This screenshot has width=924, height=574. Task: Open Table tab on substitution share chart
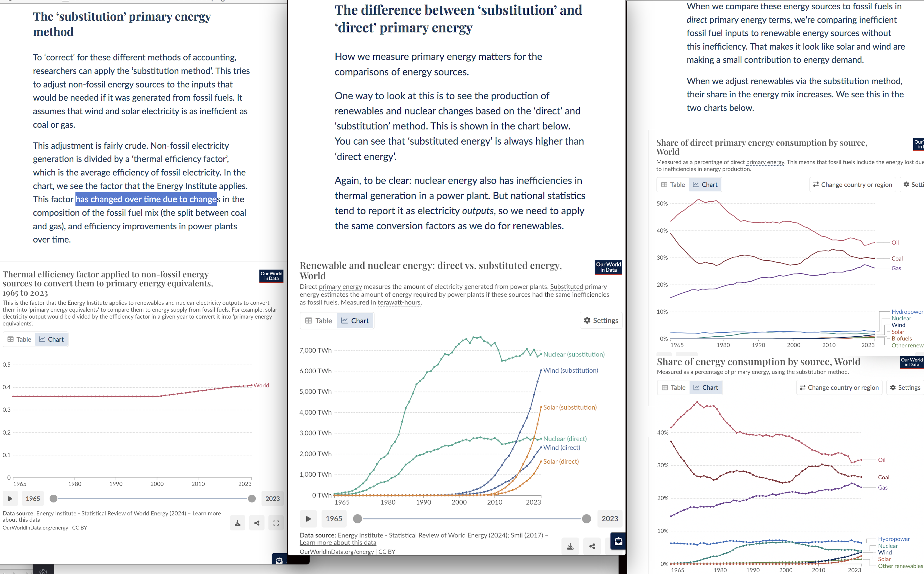[674, 387]
